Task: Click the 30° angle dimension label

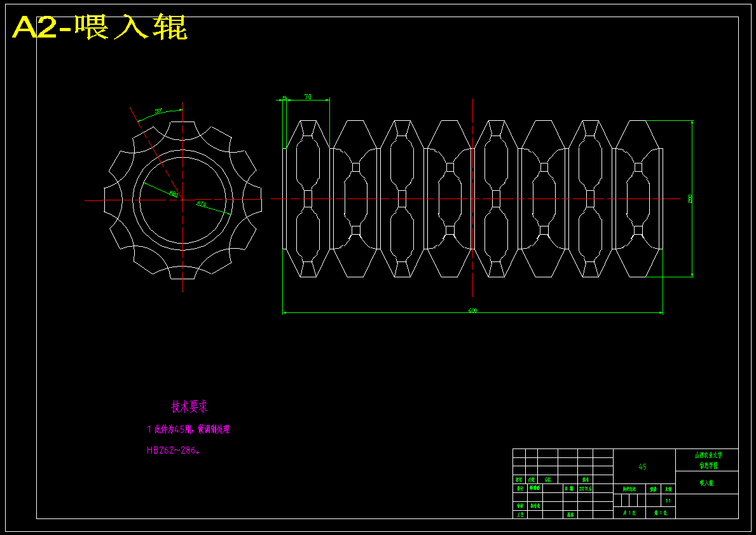Action: coord(158,111)
